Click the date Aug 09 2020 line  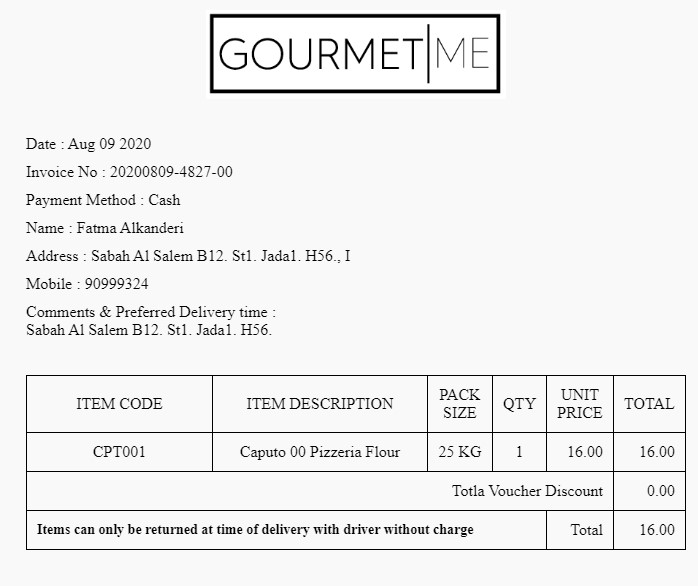[x=89, y=144]
